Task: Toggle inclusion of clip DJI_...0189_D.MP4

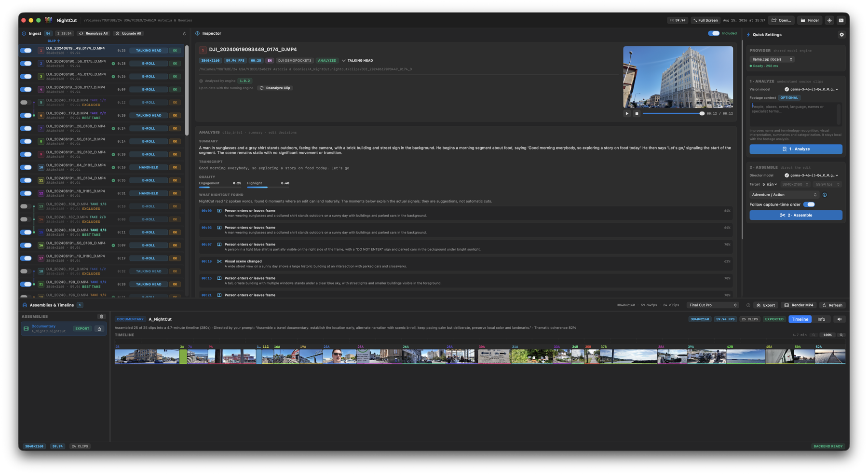Action: (26, 245)
